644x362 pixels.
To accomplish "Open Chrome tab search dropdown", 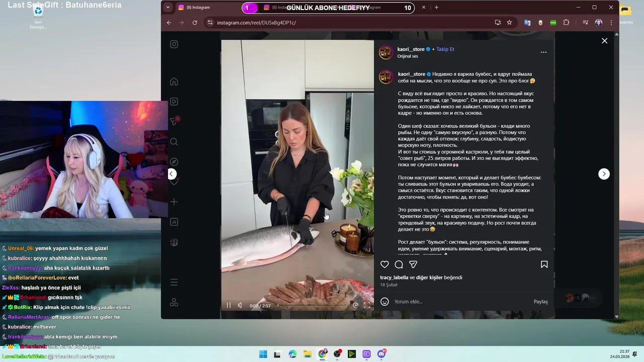I will (168, 8).
